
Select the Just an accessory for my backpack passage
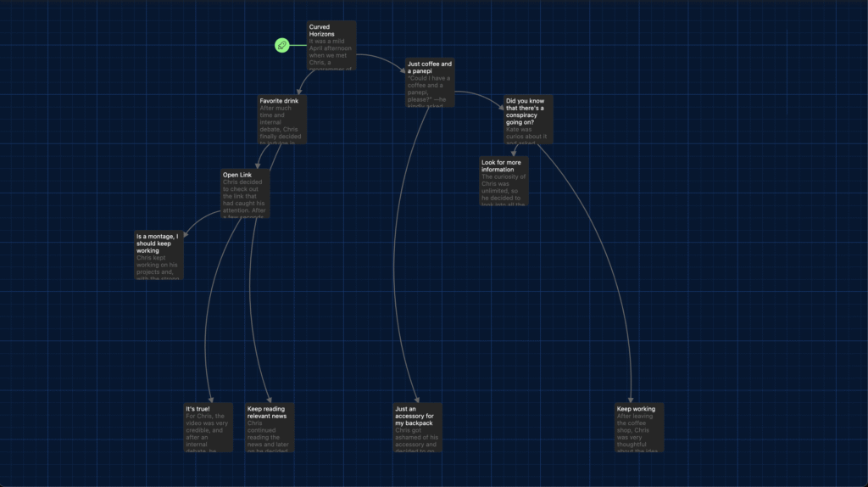click(417, 427)
